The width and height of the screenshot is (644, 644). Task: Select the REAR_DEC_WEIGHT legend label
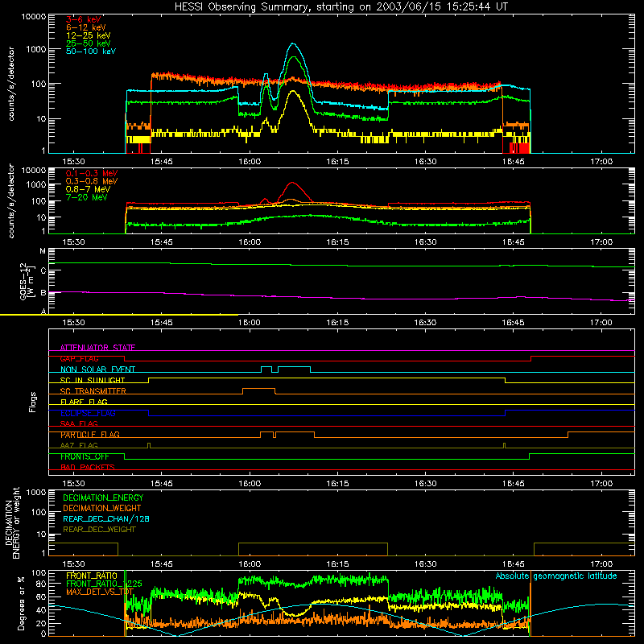tap(99, 530)
